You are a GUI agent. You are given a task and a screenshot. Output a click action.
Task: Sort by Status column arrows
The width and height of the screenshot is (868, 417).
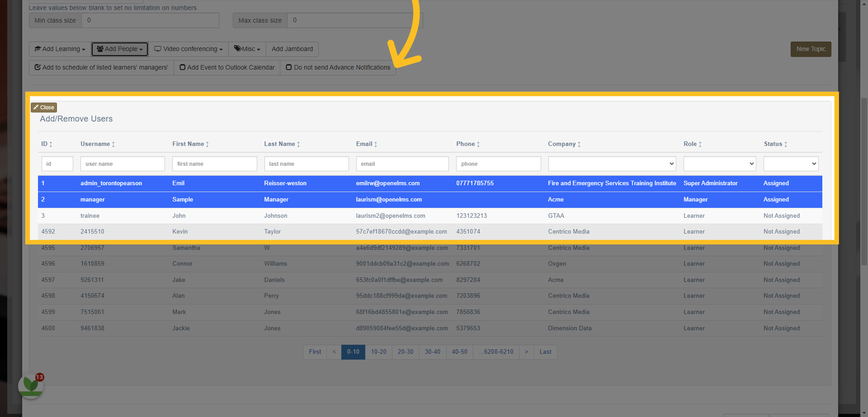pos(786,144)
